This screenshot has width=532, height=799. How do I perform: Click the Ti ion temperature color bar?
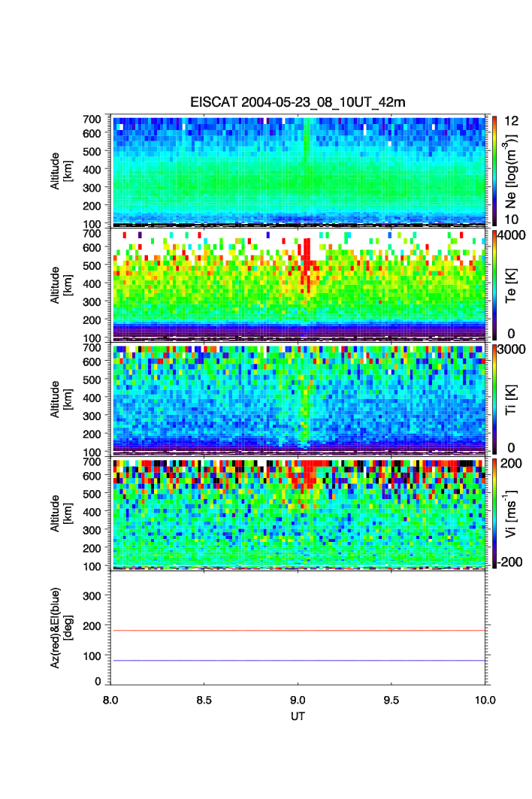pyautogui.click(x=494, y=399)
